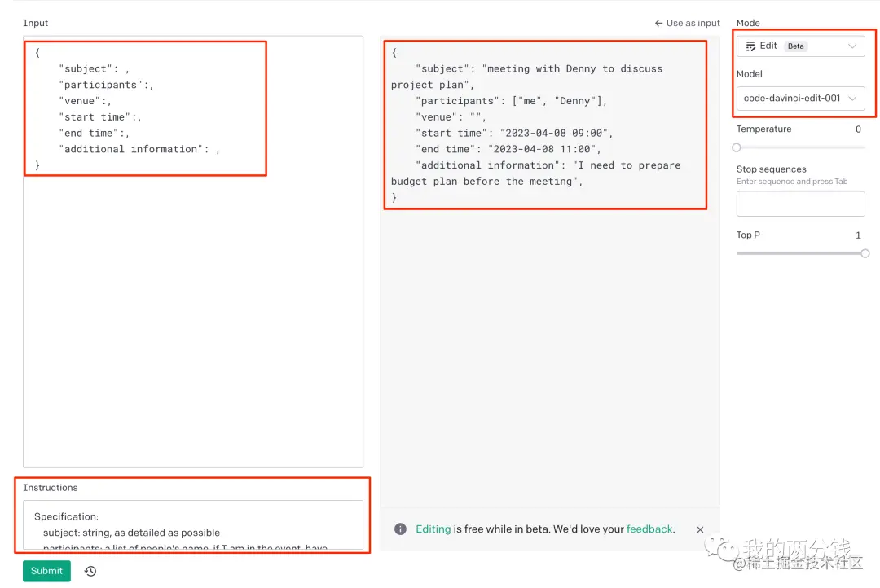Image resolution: width=880 pixels, height=588 pixels.
Task: Click the Mode dropdown chevron arrow
Action: [x=852, y=46]
